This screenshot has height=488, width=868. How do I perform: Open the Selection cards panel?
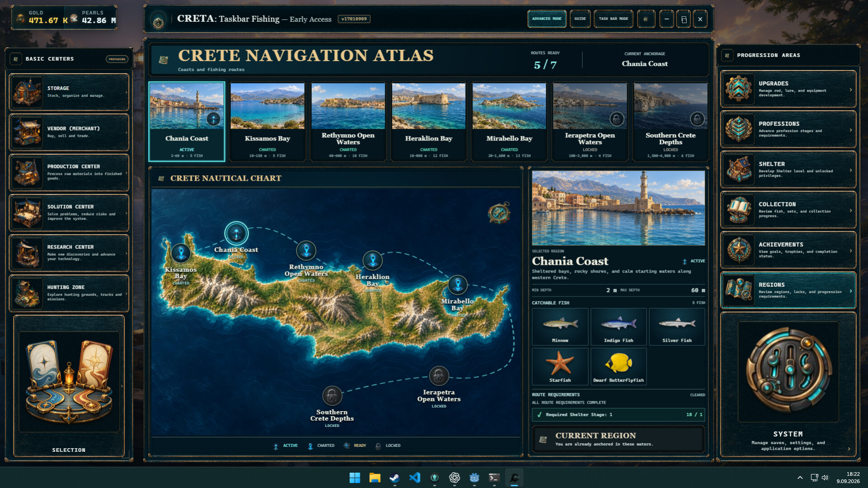tap(69, 386)
